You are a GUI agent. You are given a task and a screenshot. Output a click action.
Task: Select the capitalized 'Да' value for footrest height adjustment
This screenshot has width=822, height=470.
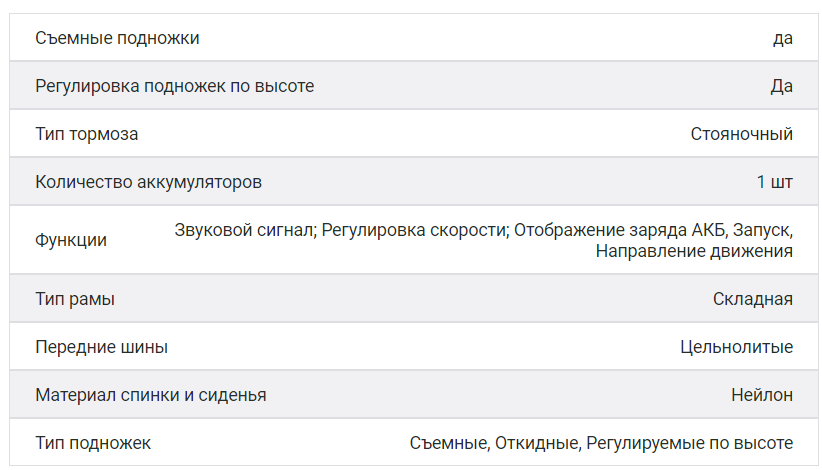tap(781, 86)
